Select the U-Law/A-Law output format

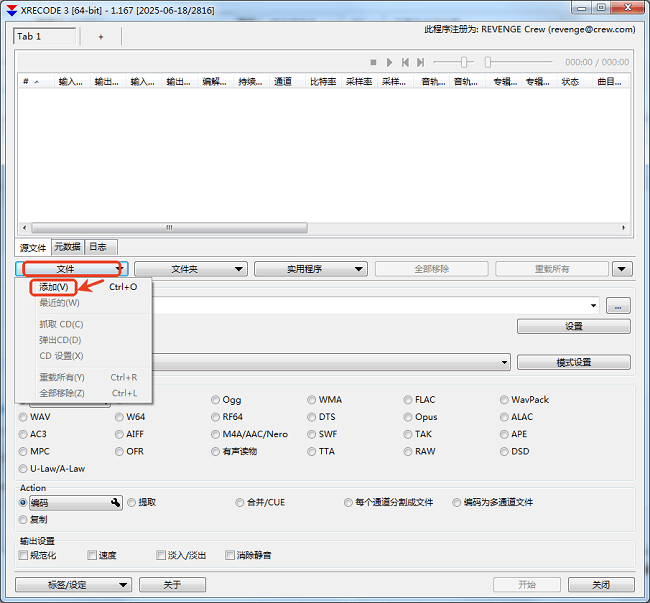coord(52,469)
